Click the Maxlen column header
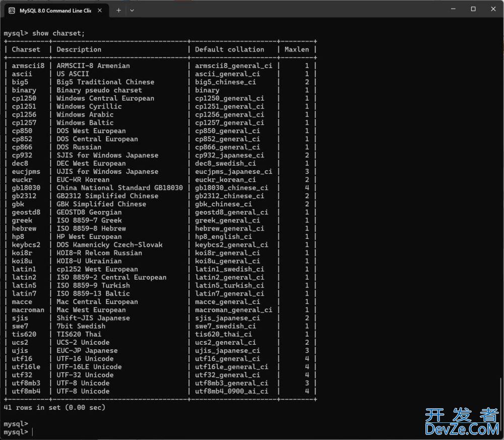This screenshot has height=440, width=504. 297,49
